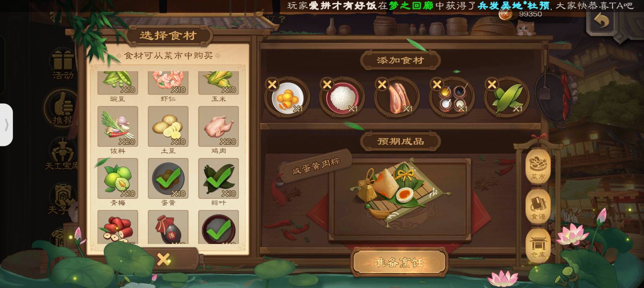Add the 鸡肉 chicken ingredient
Screen dimensions: 644x288
[218, 126]
